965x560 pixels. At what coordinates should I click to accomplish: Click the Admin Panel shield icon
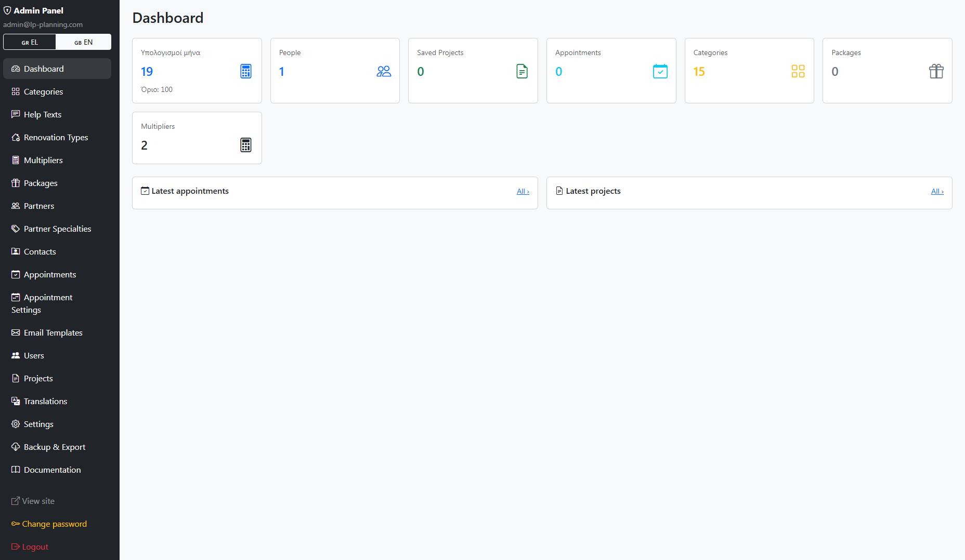pos(7,10)
